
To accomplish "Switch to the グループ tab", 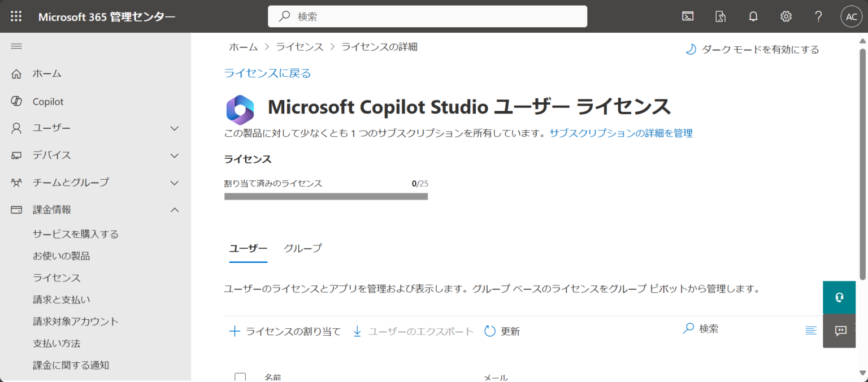I will pos(302,248).
